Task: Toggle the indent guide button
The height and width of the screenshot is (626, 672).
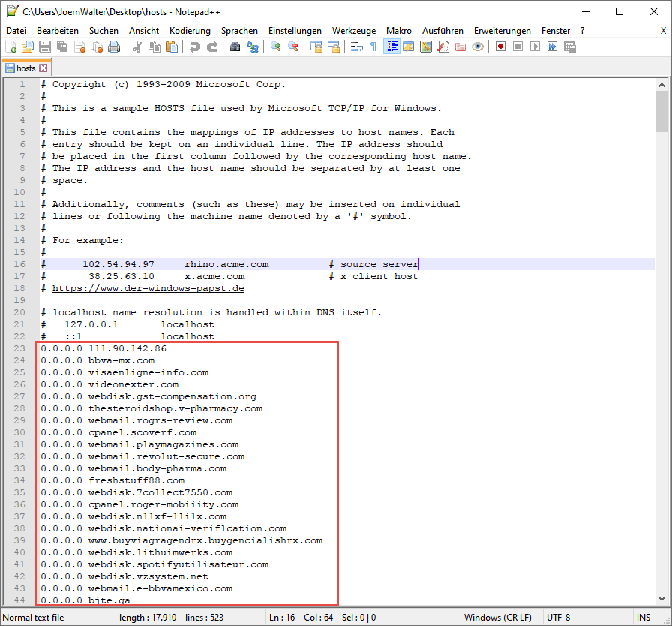Action: [x=391, y=47]
